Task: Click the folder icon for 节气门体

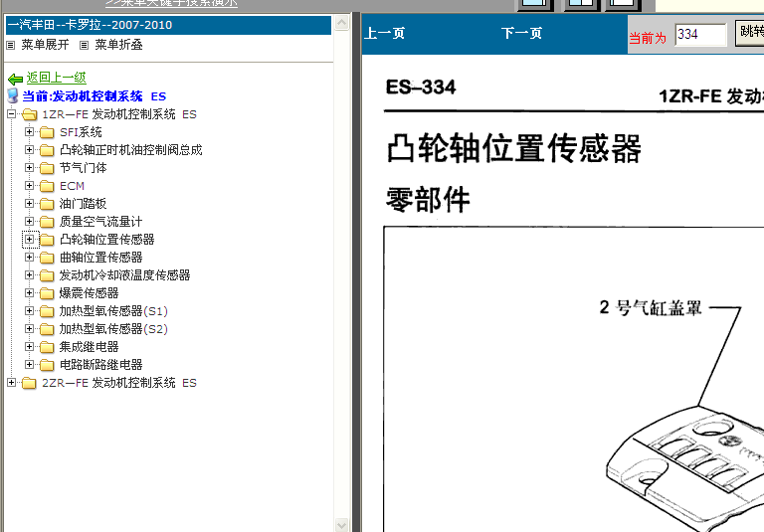Action: [x=47, y=168]
